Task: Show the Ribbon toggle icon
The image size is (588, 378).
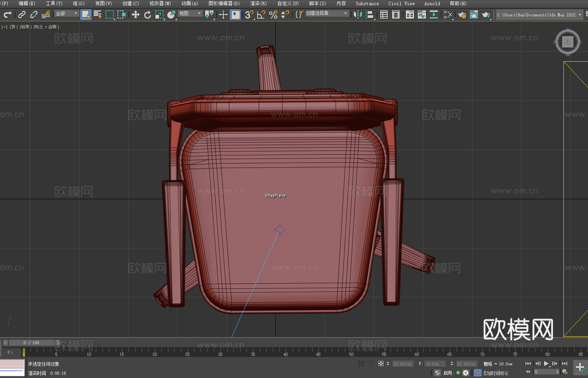Action: pos(410,14)
